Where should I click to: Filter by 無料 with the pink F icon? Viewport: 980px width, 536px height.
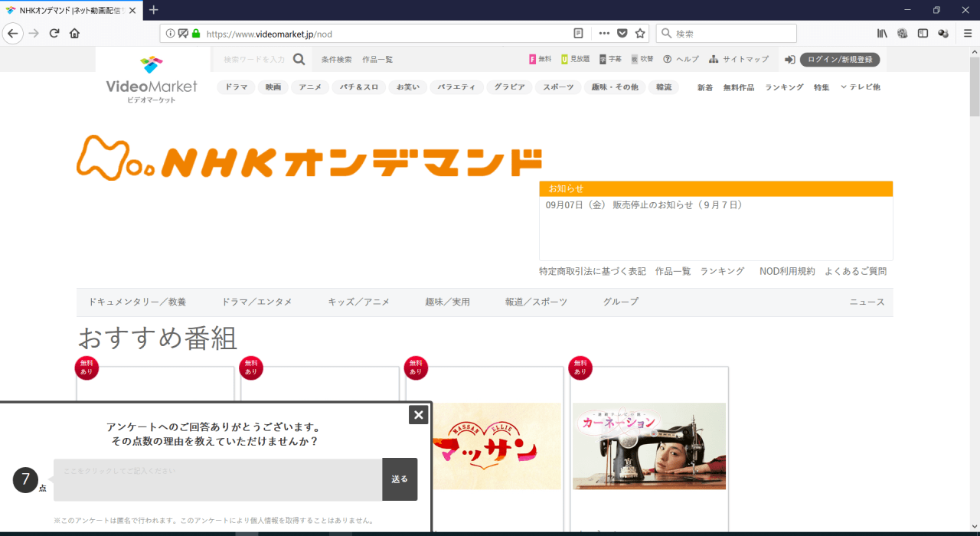point(540,60)
